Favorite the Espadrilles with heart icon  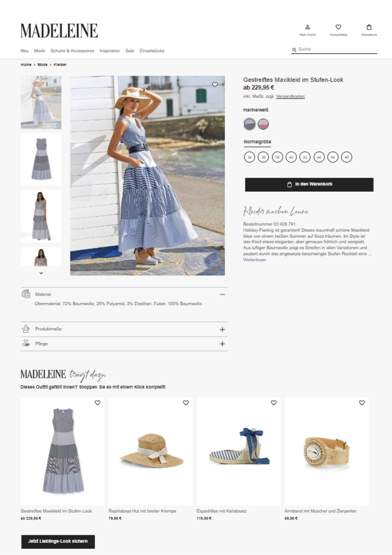pos(274,403)
